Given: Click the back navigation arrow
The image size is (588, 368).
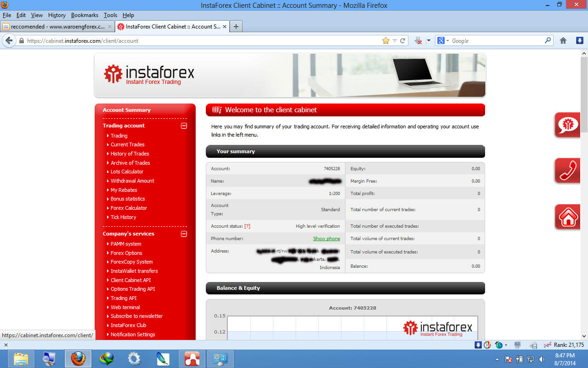Looking at the screenshot, I should click(9, 40).
